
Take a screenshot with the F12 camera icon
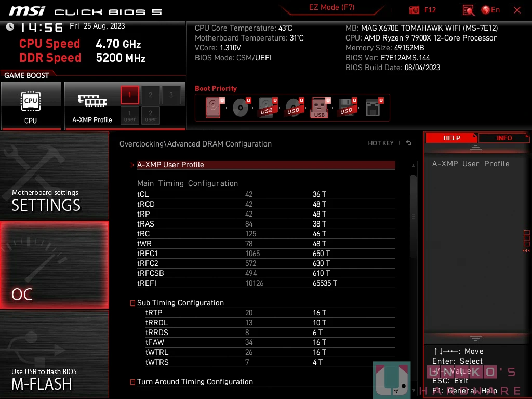pos(414,10)
